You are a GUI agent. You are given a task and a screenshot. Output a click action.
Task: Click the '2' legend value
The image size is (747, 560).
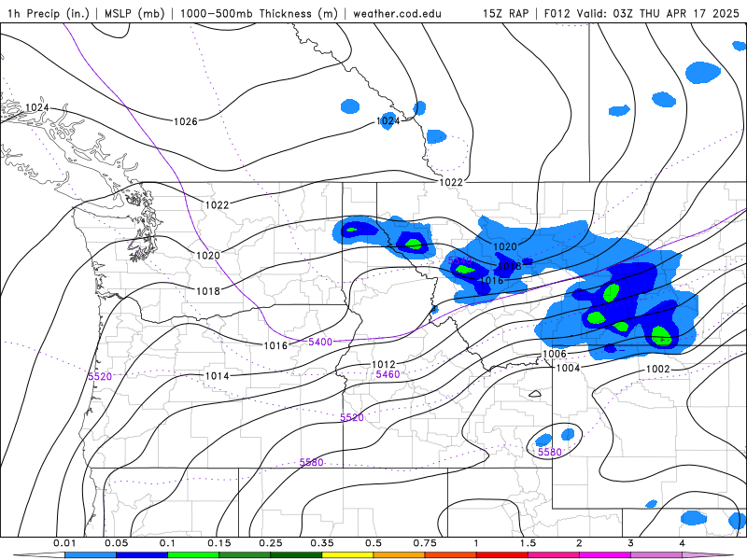pos(579,543)
